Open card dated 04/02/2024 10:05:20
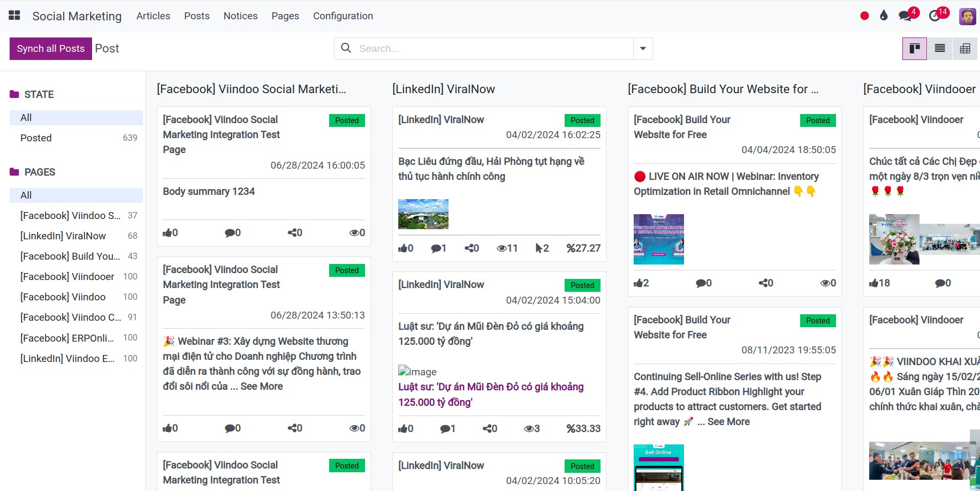The width and height of the screenshot is (980, 491). tap(499, 472)
